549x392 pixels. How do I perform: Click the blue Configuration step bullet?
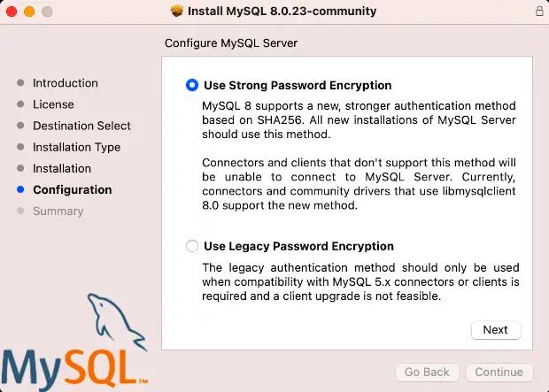20,189
